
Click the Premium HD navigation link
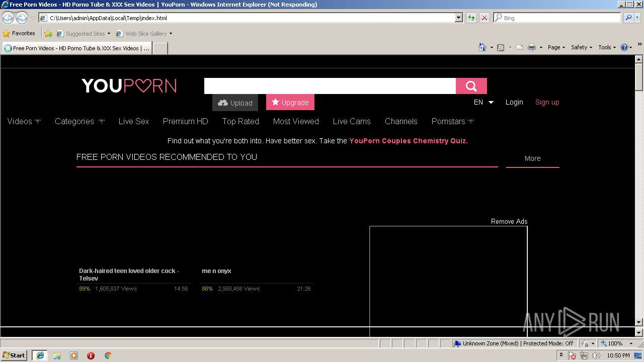[185, 121]
